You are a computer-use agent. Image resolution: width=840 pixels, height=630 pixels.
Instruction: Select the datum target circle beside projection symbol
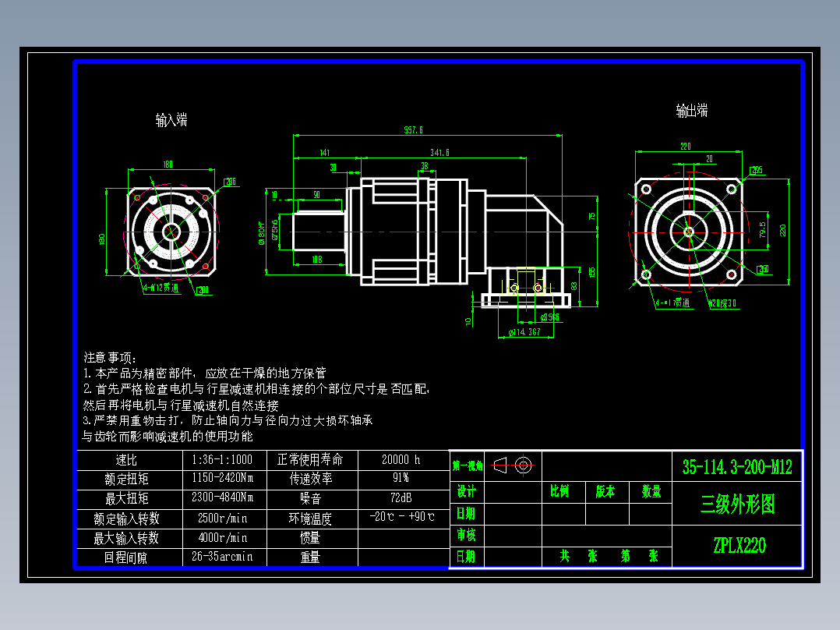[x=523, y=465]
